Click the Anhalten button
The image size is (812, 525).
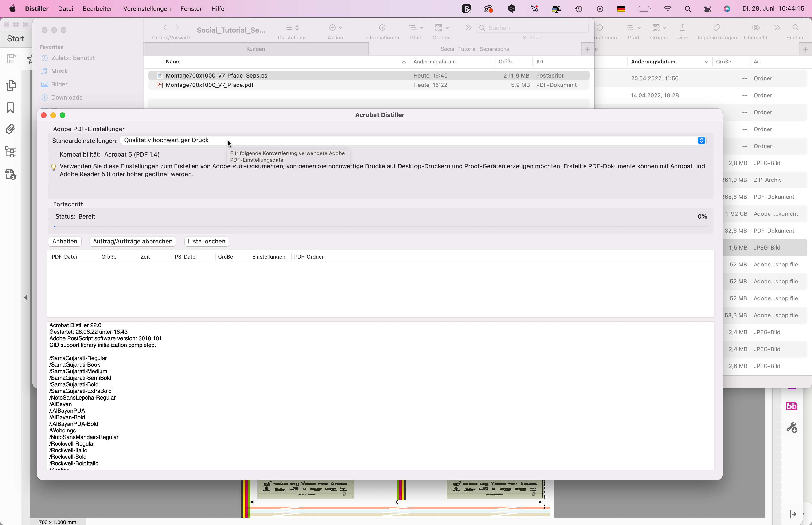click(65, 241)
